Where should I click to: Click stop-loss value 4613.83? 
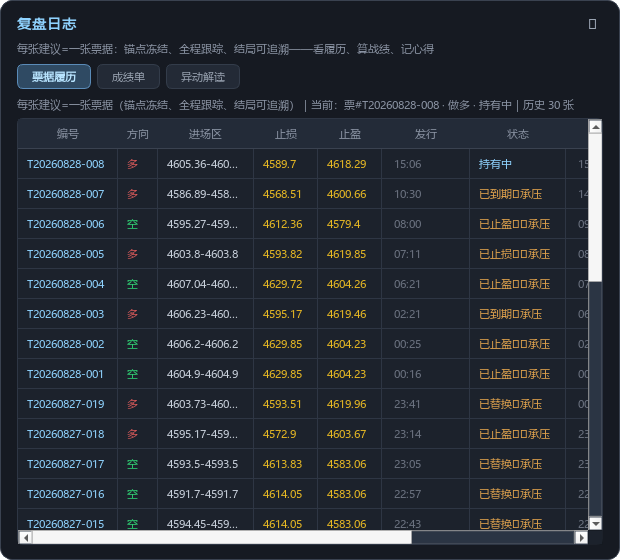tap(282, 464)
